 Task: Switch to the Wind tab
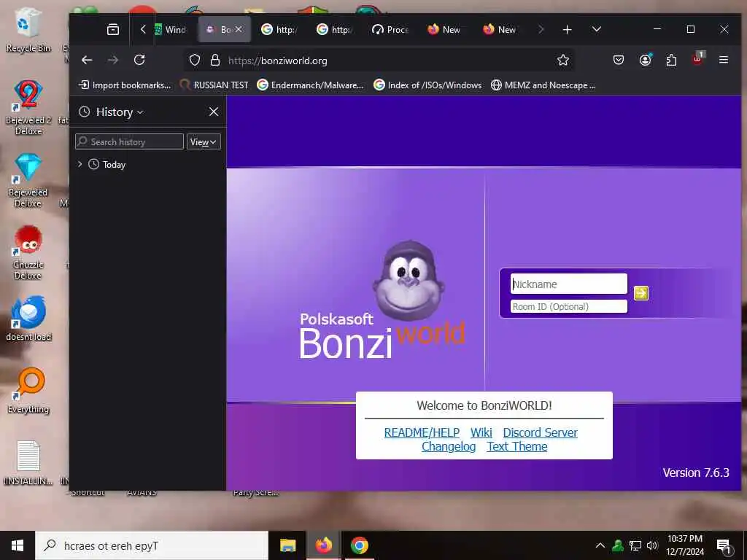170,29
